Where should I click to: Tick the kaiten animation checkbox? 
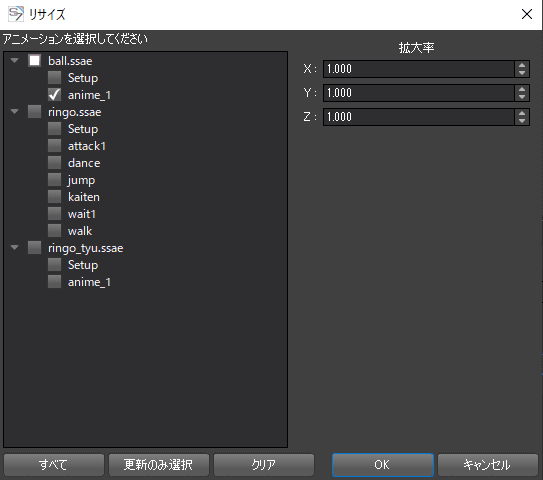54,196
